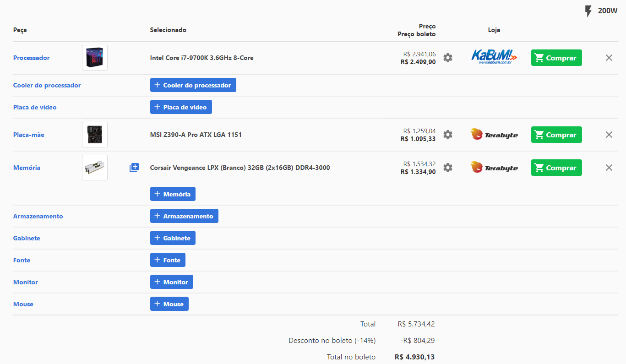Click the Preço boleto column header
Viewport: 626px width, 364px height.
417,34
